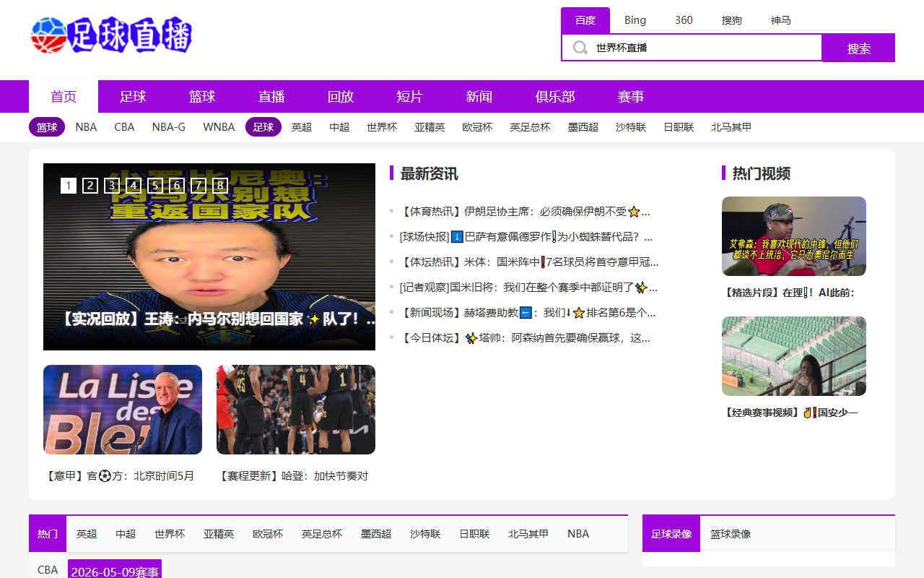Viewport: 924px width, 578px height.
Task: Select the 世界杯 tab in schedule panel
Action: coord(170,534)
